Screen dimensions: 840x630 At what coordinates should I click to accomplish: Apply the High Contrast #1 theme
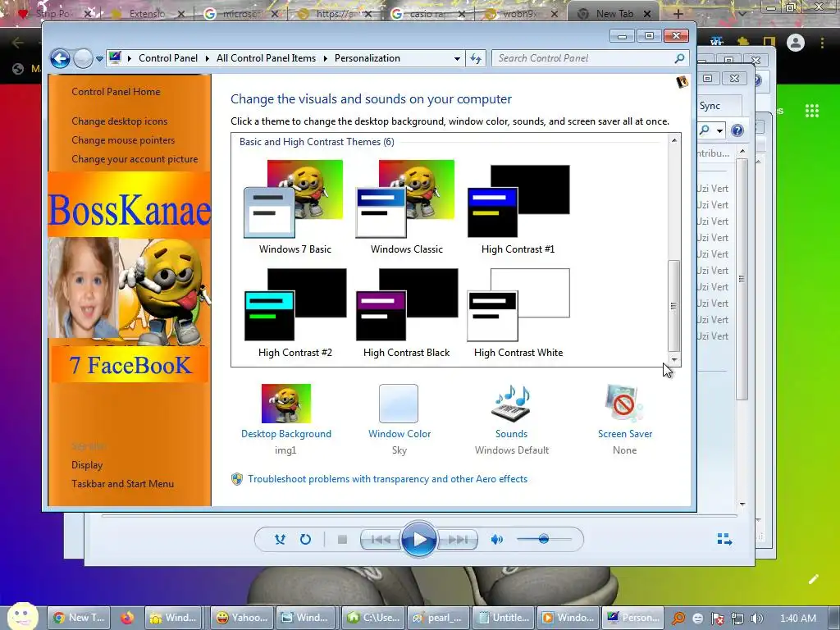(x=518, y=209)
